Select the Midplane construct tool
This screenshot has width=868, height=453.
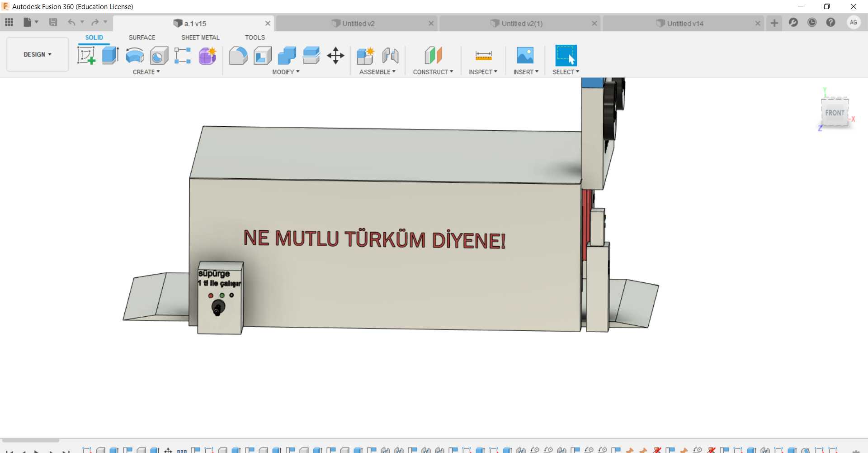433,56
